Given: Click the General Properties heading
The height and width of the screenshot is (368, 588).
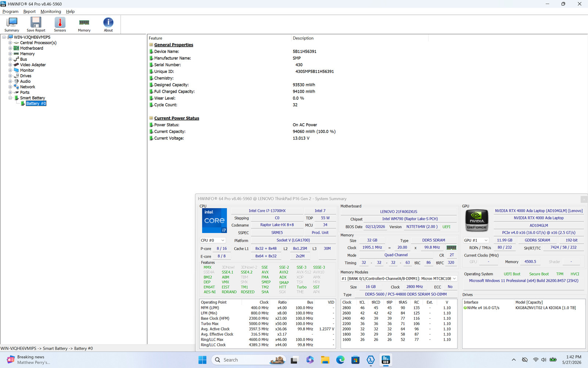Looking at the screenshot, I should (x=173, y=45).
